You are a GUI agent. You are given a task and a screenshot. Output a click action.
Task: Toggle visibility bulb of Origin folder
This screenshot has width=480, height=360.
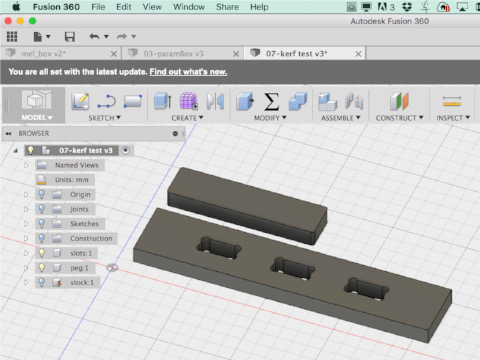tap(41, 194)
